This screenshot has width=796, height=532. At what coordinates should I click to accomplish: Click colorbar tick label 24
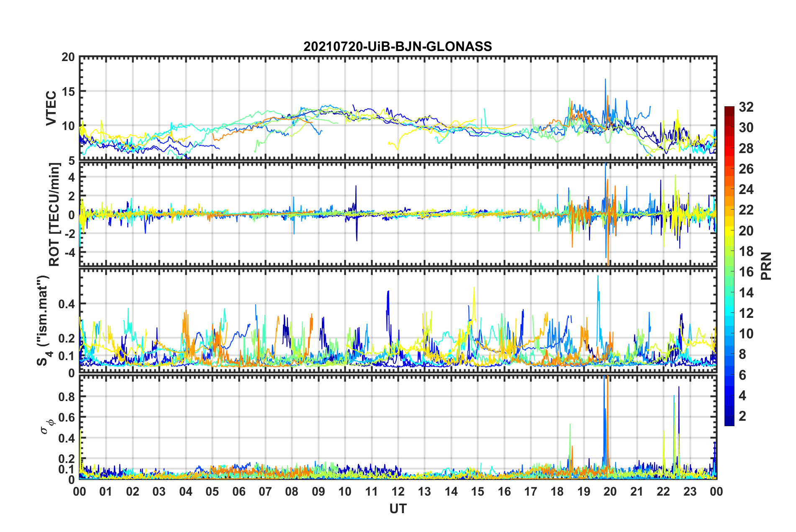(x=746, y=189)
